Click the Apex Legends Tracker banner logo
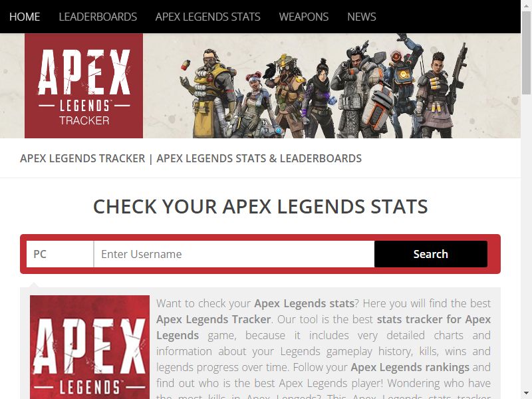This screenshot has width=532, height=399. tap(84, 86)
